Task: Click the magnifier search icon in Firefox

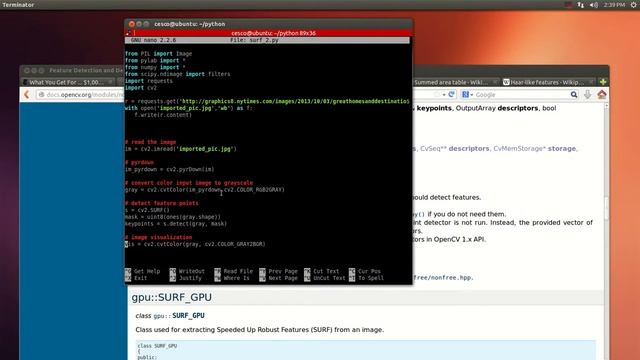Action: 574,95
